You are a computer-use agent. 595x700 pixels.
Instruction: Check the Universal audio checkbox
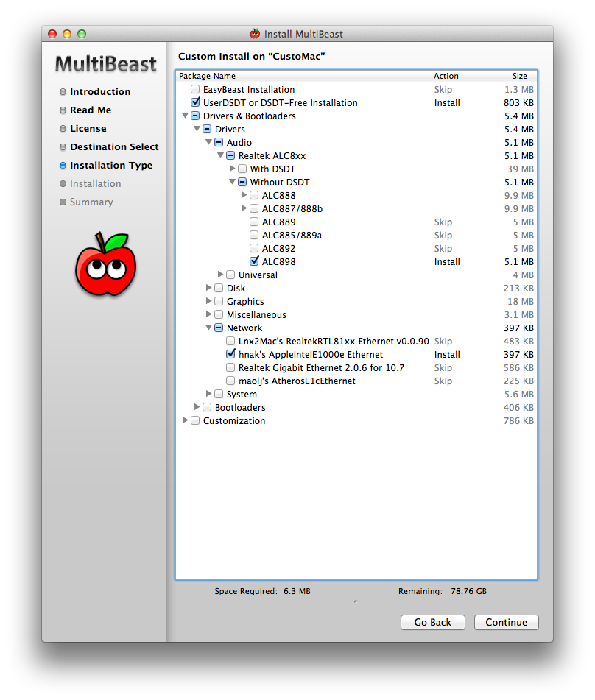click(230, 275)
